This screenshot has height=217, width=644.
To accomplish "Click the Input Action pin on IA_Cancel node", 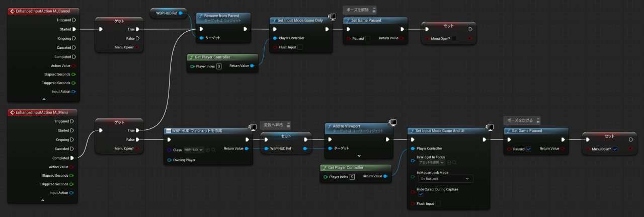I will 74,92.
